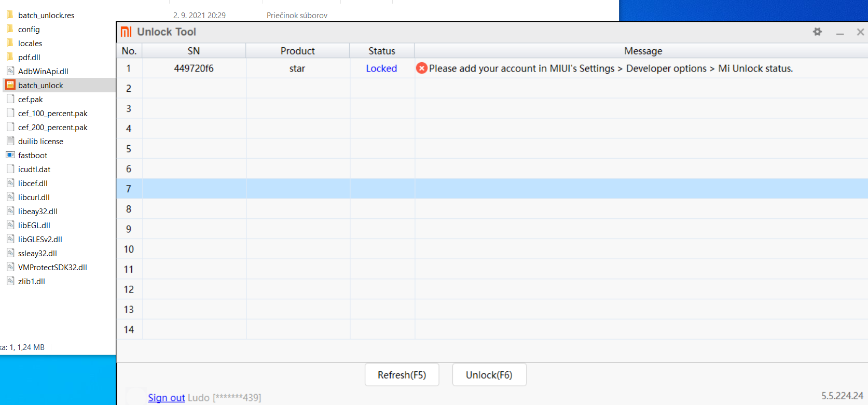Close the Unlock Tool window

pos(860,32)
